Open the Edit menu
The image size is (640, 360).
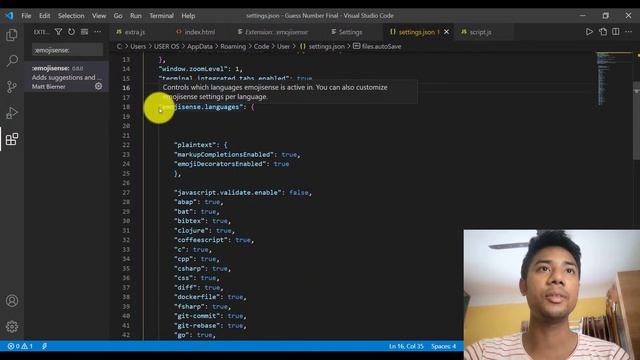(44, 16)
